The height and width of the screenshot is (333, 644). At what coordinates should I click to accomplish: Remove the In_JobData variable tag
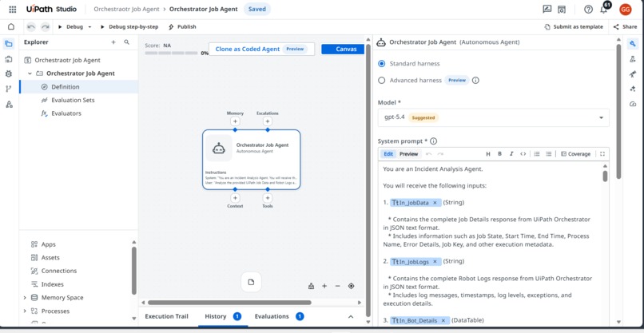tap(435, 202)
